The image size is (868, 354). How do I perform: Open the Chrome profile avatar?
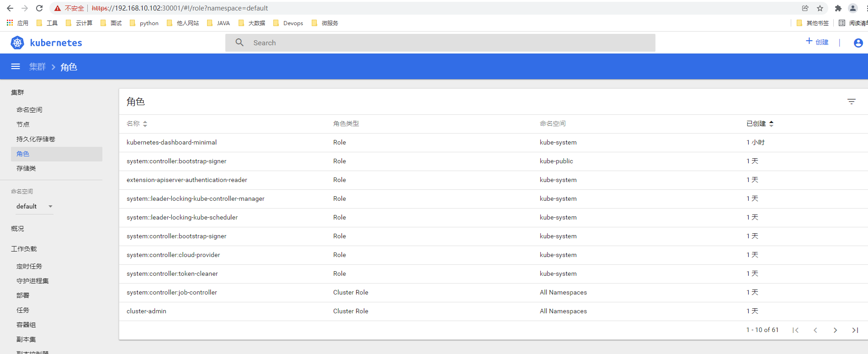point(853,8)
